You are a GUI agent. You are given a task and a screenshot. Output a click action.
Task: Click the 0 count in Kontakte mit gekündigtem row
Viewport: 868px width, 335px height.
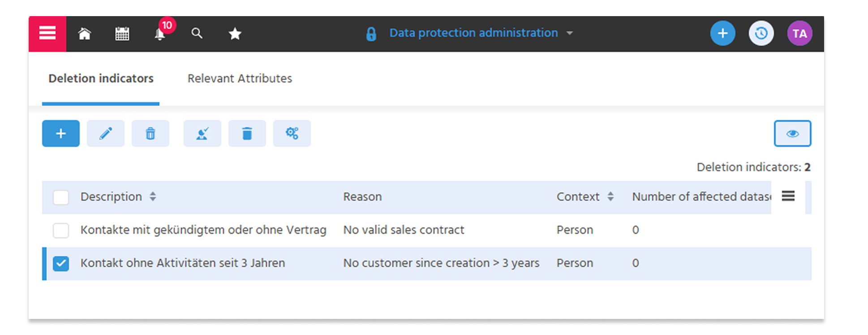636,230
